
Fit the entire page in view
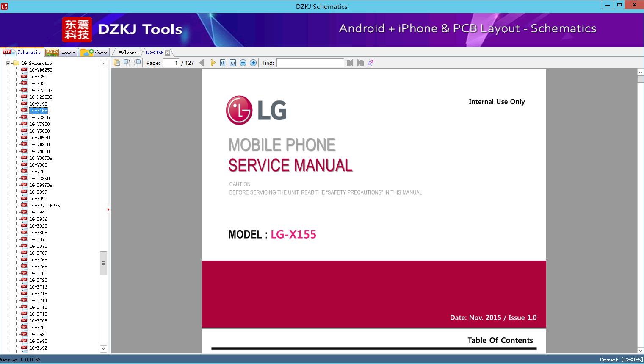tap(232, 63)
